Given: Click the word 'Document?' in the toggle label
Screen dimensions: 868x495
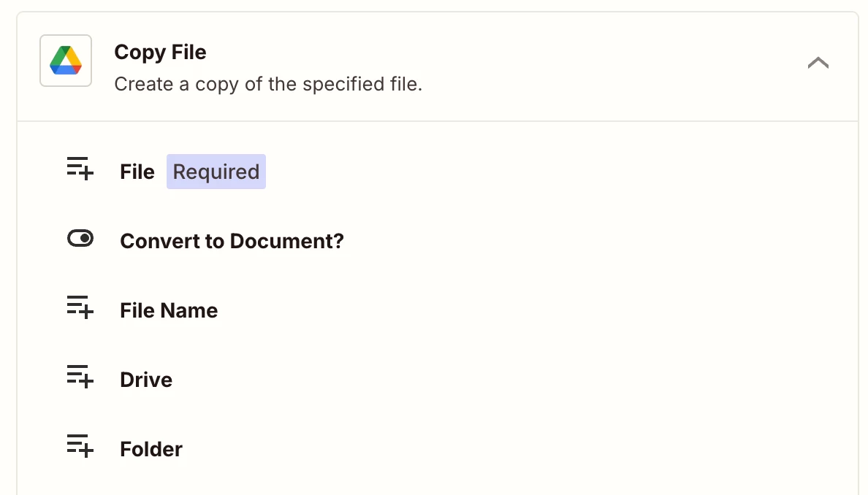Looking at the screenshot, I should pos(300,241).
